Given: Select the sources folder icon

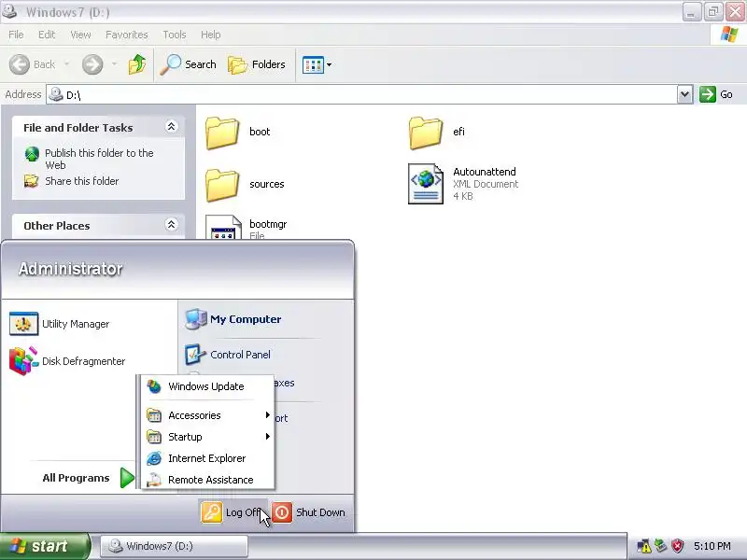Looking at the screenshot, I should click(222, 185).
